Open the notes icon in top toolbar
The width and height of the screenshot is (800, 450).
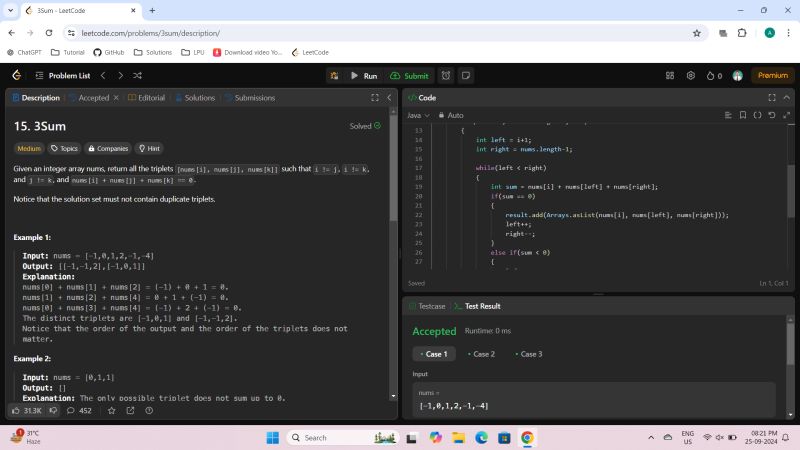coord(466,75)
